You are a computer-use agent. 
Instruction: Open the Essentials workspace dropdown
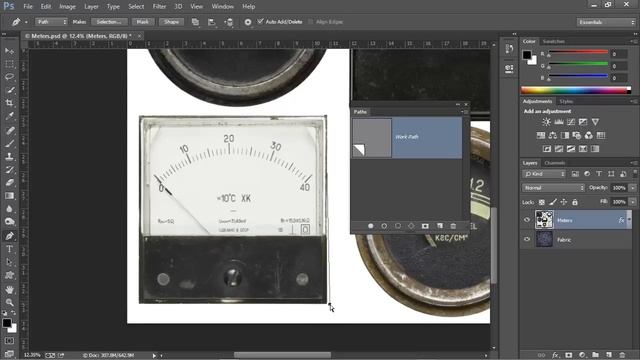point(606,22)
